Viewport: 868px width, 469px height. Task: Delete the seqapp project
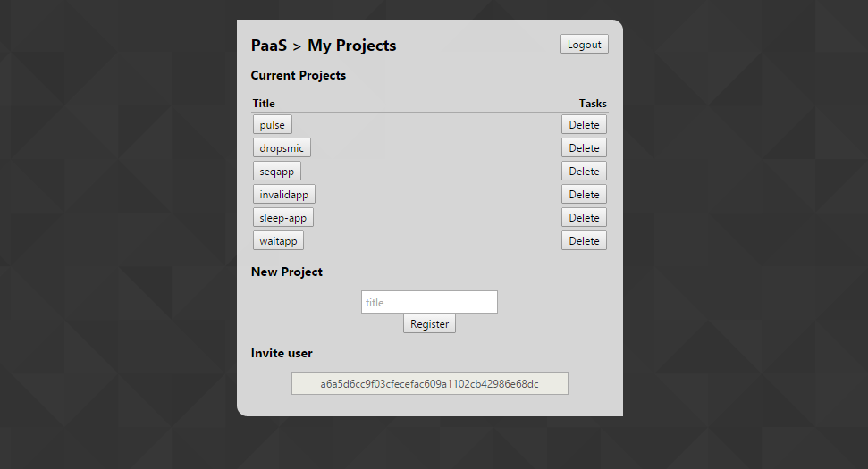click(x=584, y=171)
